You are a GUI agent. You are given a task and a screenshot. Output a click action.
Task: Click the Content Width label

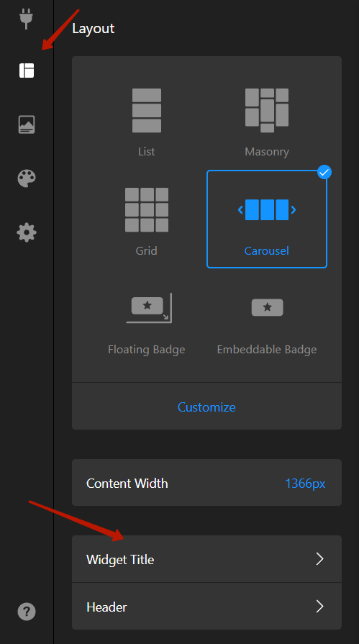click(x=127, y=484)
